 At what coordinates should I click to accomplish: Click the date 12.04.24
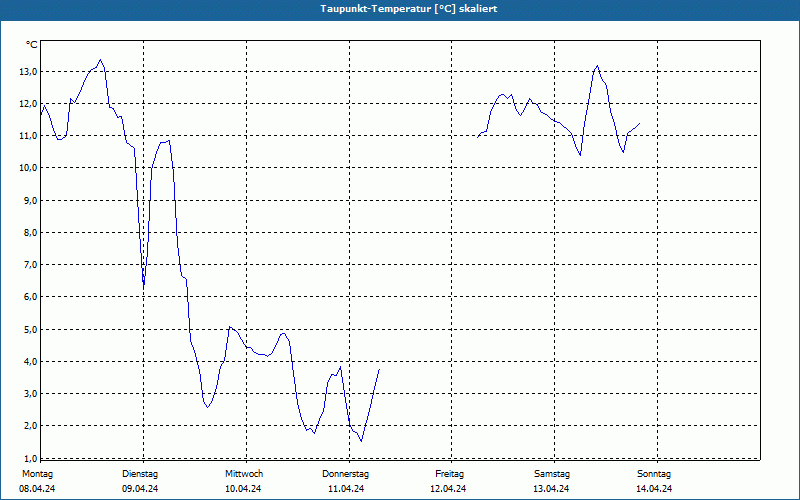pos(448,489)
